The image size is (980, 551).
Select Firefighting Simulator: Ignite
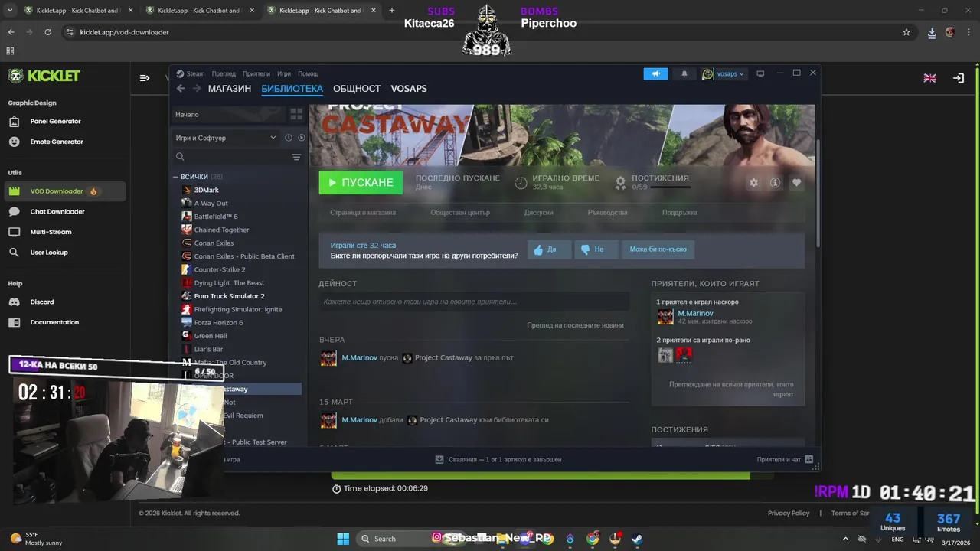237,309
